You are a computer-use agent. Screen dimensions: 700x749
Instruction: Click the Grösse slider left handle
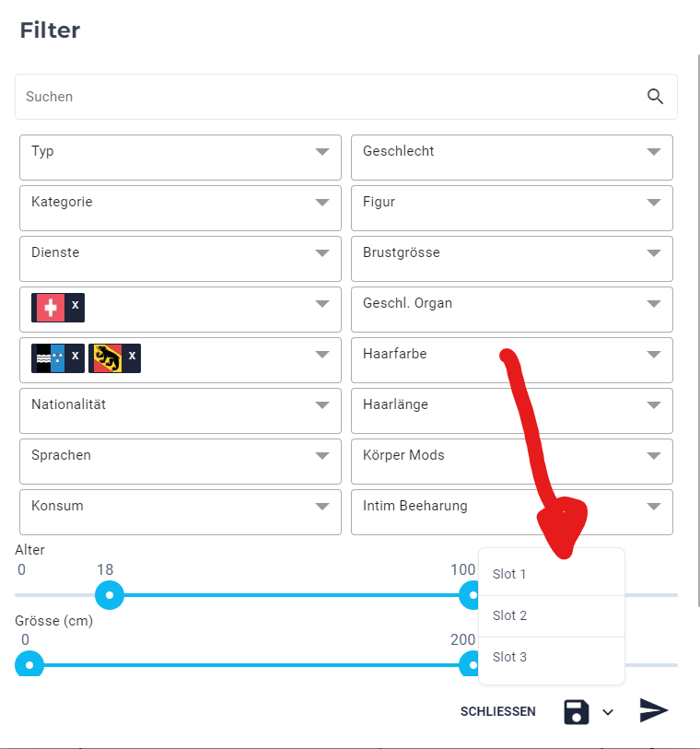tap(29, 665)
